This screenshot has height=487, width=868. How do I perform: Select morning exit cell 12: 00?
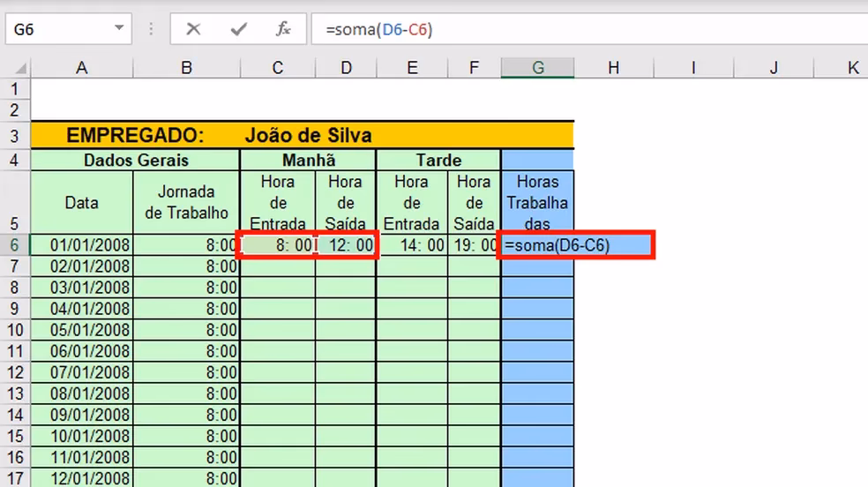tap(346, 244)
